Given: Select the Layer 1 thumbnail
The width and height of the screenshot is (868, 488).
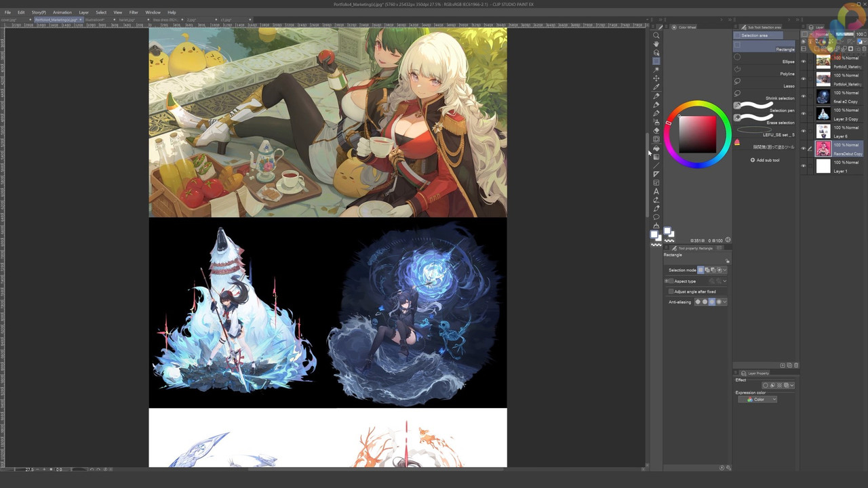Looking at the screenshot, I should point(823,167).
